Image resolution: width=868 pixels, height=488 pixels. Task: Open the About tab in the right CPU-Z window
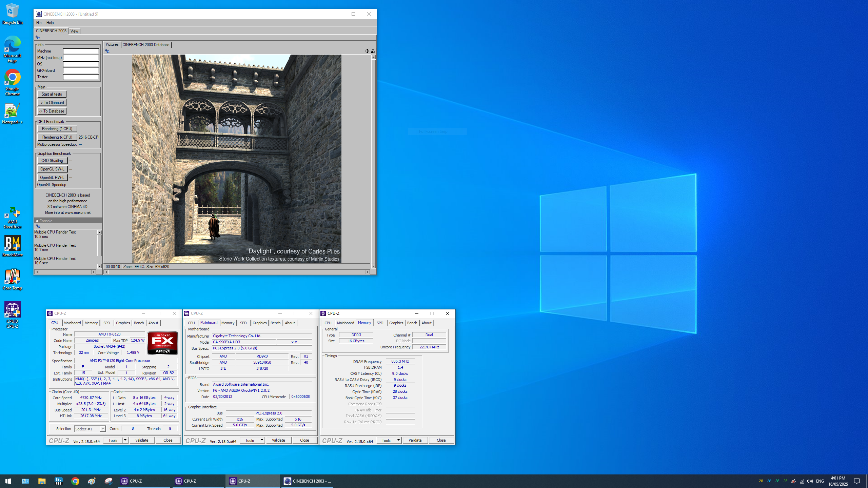click(426, 323)
